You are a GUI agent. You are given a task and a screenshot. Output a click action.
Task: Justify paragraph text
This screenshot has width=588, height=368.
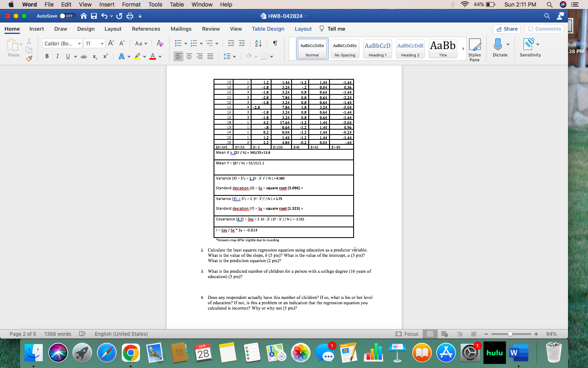pyautogui.click(x=210, y=56)
